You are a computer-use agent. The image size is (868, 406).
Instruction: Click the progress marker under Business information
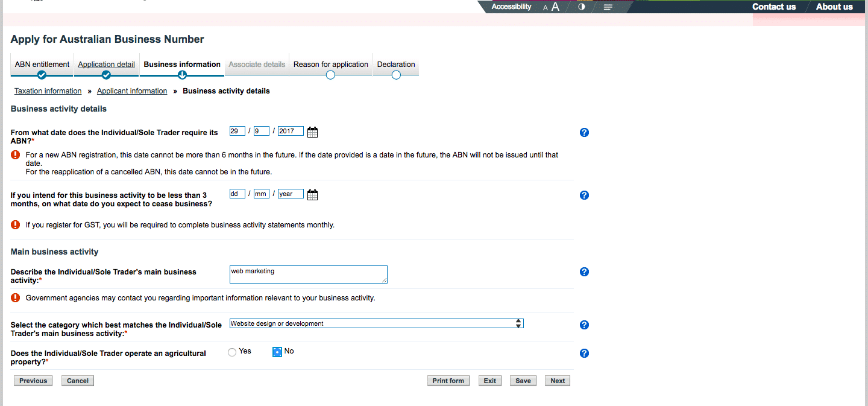[x=182, y=75]
